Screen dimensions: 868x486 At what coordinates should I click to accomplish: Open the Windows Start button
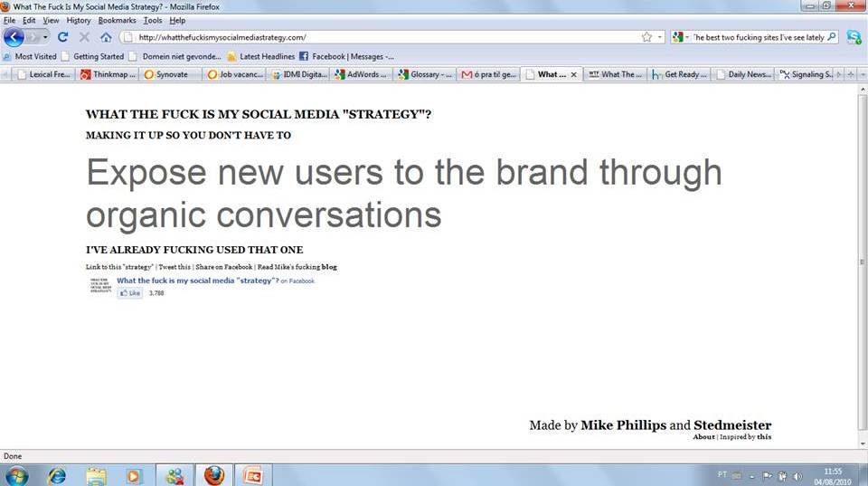16,476
